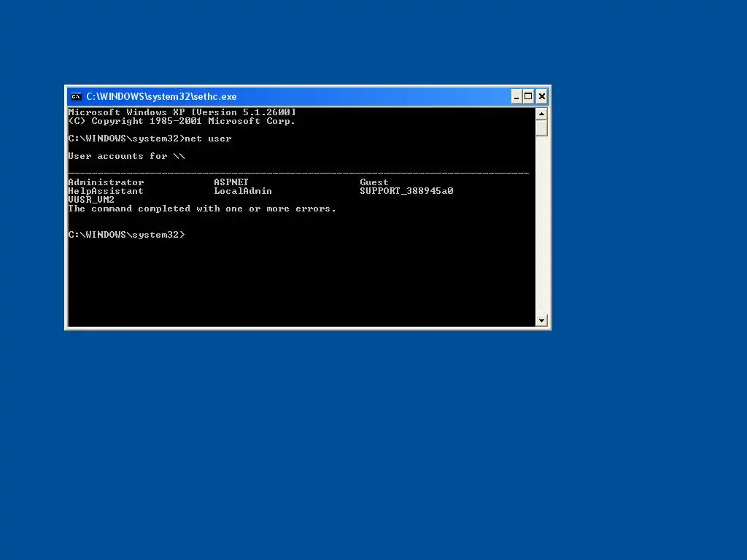Close the sethc.exe console window
This screenshot has width=747, height=560.
(542, 97)
